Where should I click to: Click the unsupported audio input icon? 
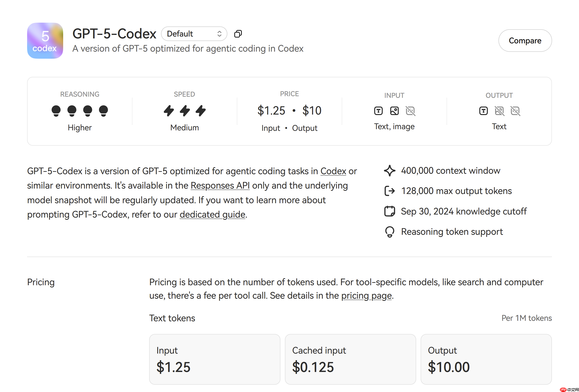coord(410,111)
